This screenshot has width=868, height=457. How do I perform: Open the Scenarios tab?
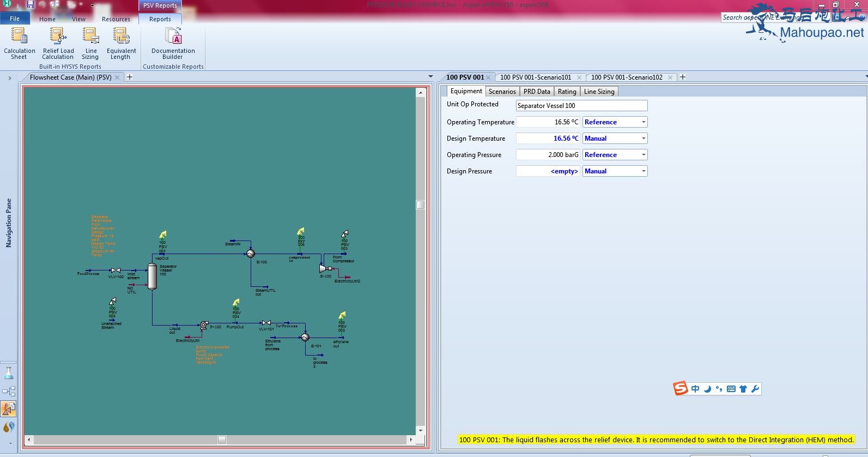pos(502,92)
